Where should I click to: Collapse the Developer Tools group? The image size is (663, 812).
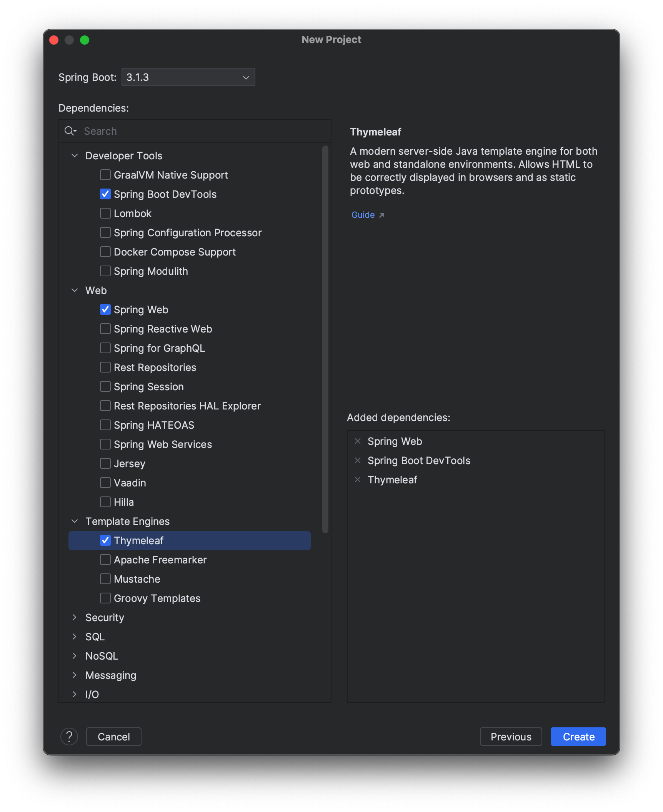(75, 155)
